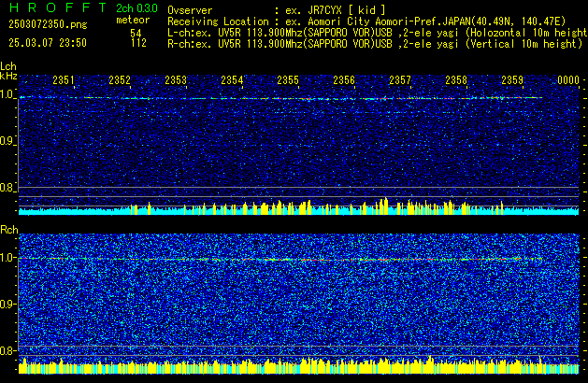
Task: Click the 2352 time marker
Action: click(x=120, y=80)
